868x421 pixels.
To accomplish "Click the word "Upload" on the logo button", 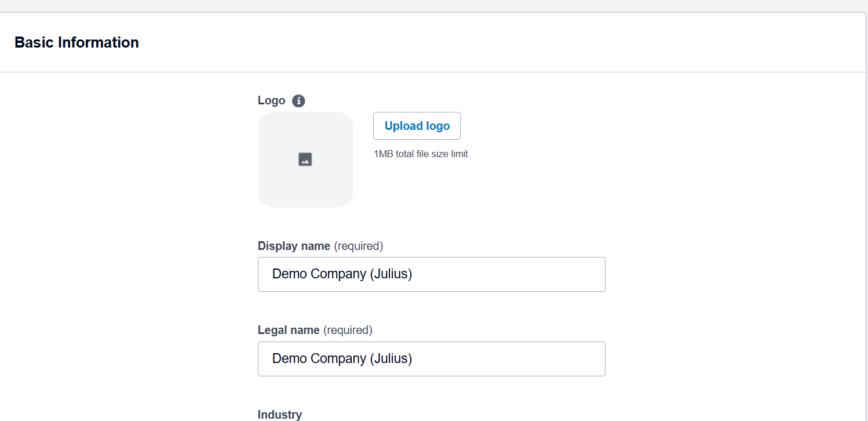I will tap(403, 126).
